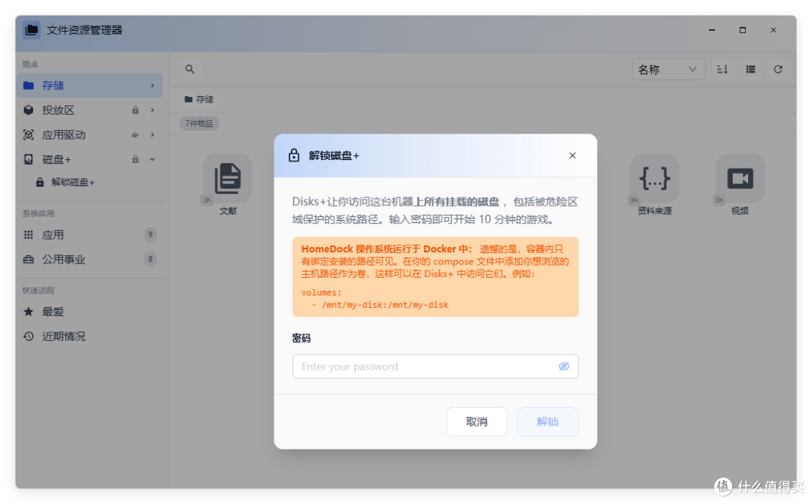Click the padlock icon in dialog header

[294, 155]
